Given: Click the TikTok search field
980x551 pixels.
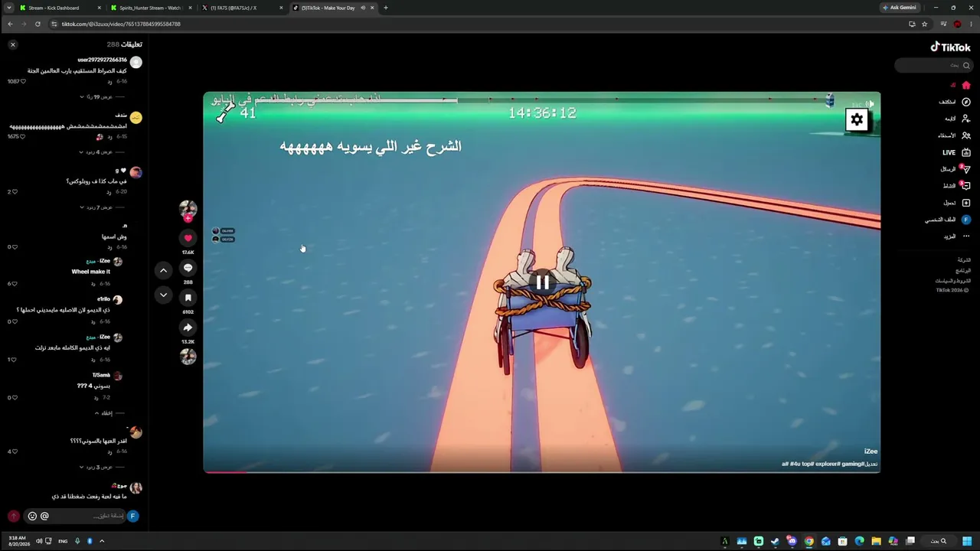Looking at the screenshot, I should point(933,66).
